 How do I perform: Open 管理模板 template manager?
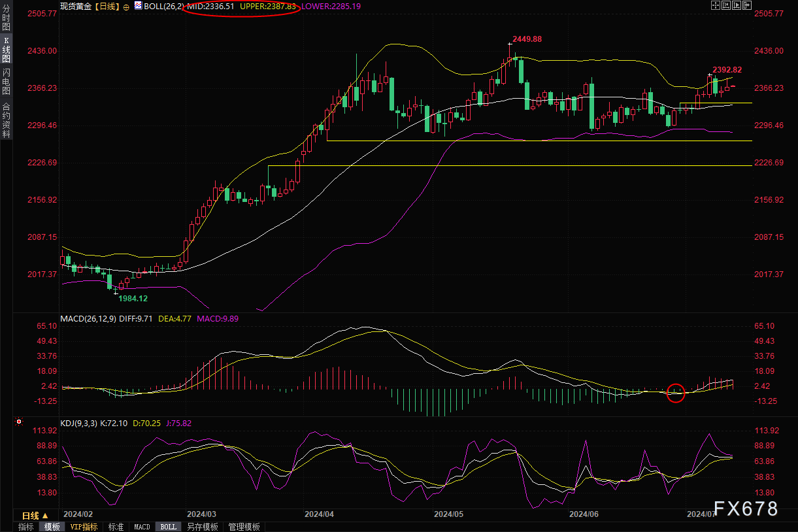(x=244, y=527)
